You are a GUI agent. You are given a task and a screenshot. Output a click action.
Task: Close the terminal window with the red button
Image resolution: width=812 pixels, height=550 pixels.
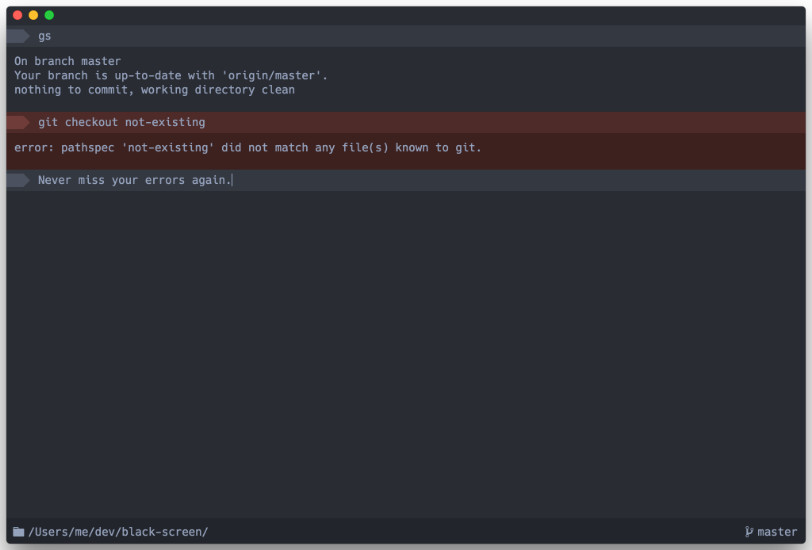[18, 15]
